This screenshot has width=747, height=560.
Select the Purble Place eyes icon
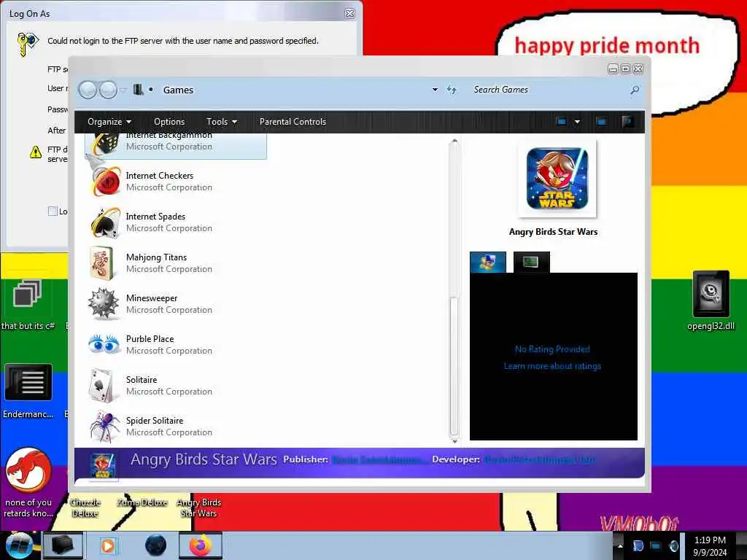[x=104, y=344]
